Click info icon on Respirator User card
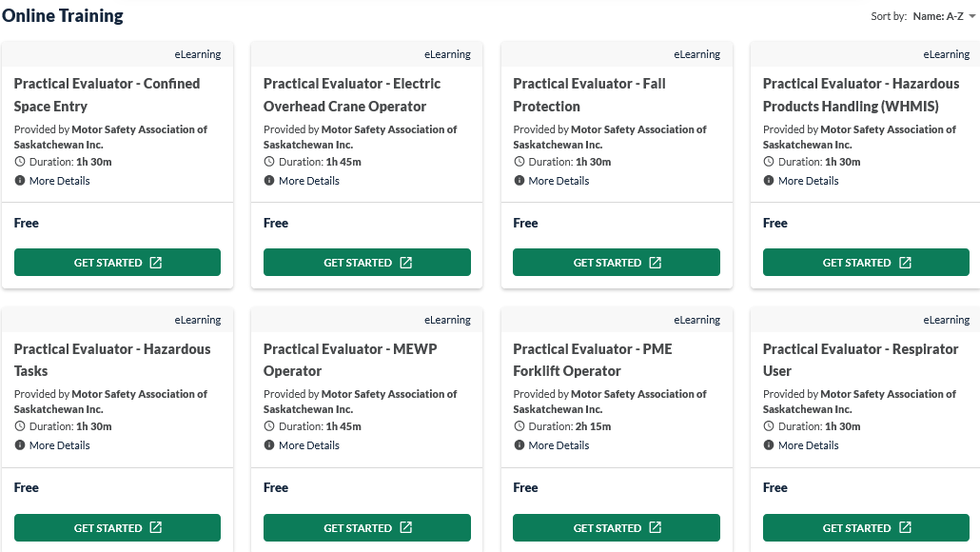The image size is (980, 552). tap(769, 445)
